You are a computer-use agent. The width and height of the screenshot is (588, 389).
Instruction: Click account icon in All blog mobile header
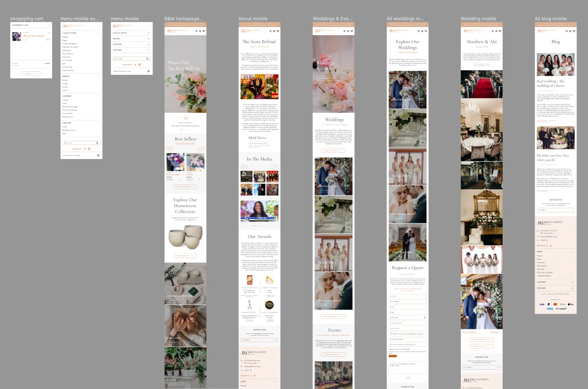[570, 31]
